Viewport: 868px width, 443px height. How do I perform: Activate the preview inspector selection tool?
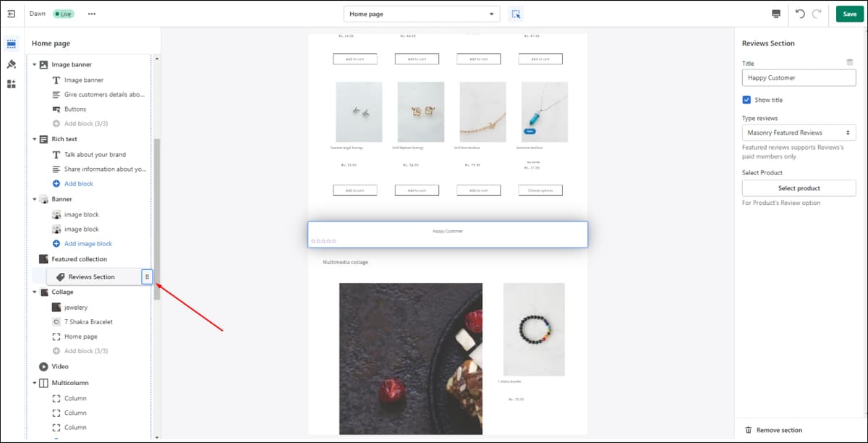pyautogui.click(x=516, y=14)
